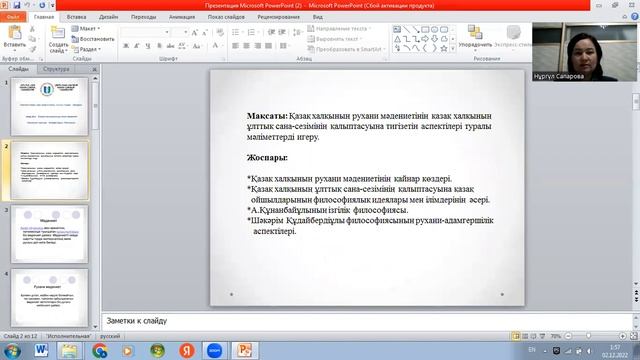This screenshot has width=640, height=360.
Task: Select the five-point star shape
Action: coord(444,48)
